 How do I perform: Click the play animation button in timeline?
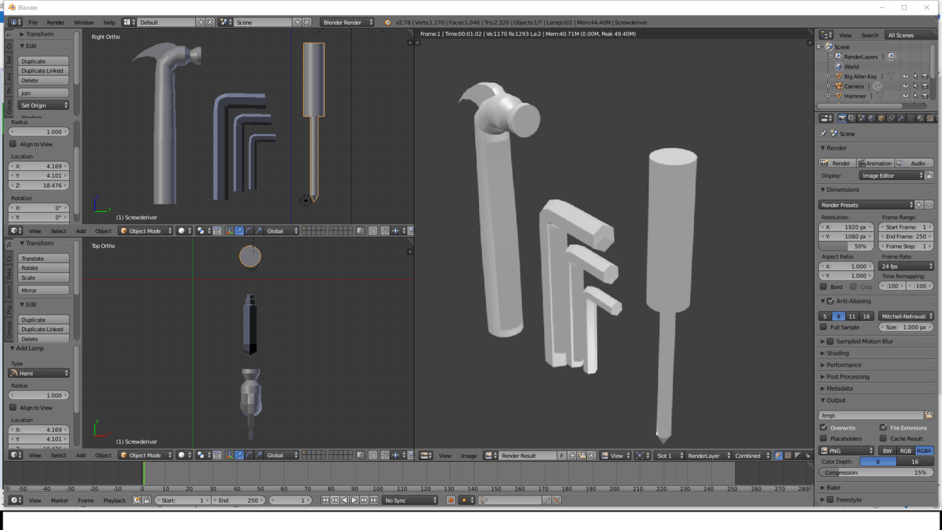pyautogui.click(x=354, y=500)
